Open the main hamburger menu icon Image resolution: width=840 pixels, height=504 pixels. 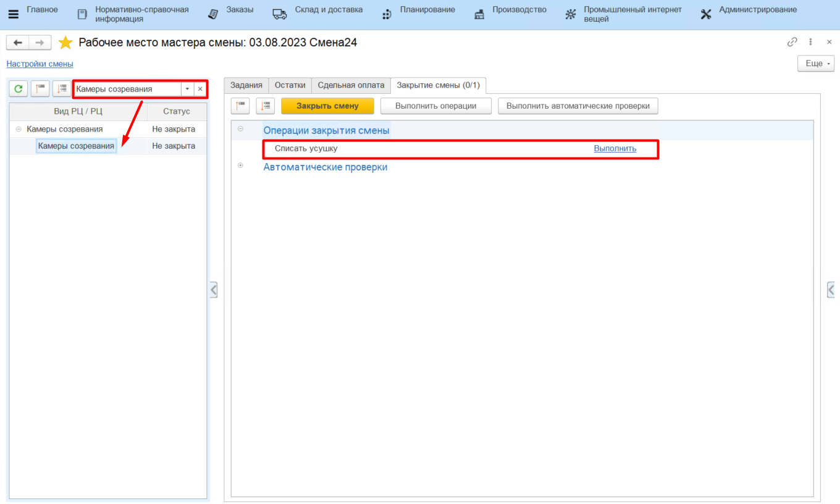[x=13, y=14]
